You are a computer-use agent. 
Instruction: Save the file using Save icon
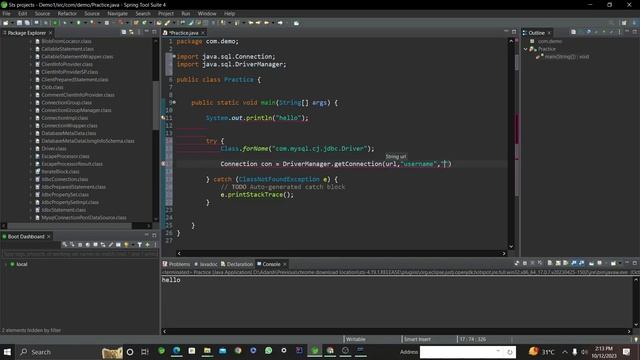point(19,23)
